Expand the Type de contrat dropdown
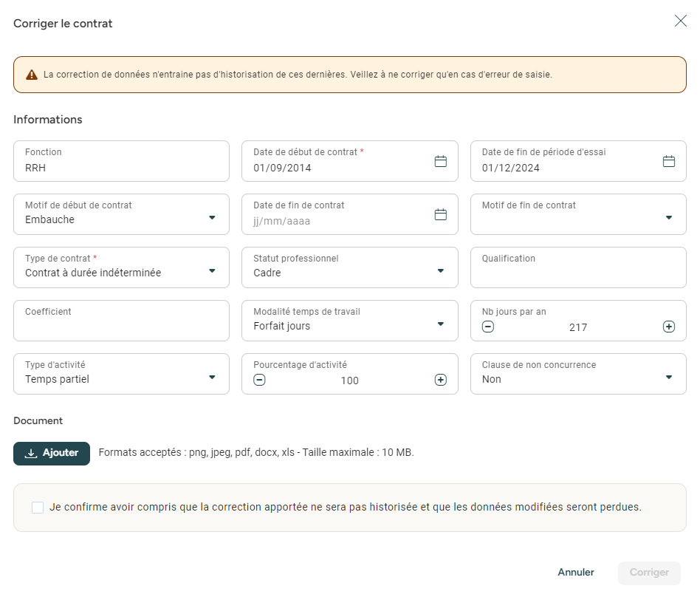The height and width of the screenshot is (597, 700). coord(212,271)
